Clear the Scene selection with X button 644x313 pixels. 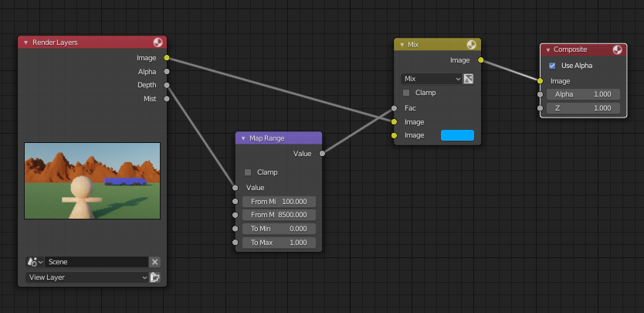(154, 262)
